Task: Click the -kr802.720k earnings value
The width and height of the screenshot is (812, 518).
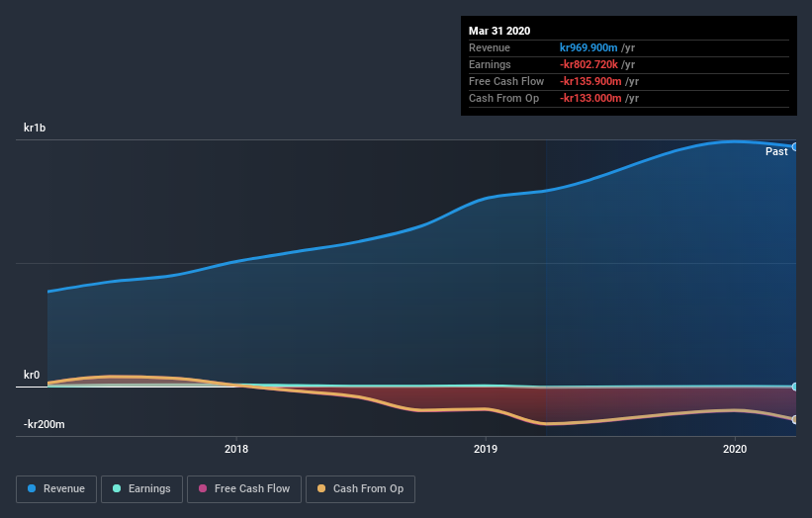Action: (588, 64)
